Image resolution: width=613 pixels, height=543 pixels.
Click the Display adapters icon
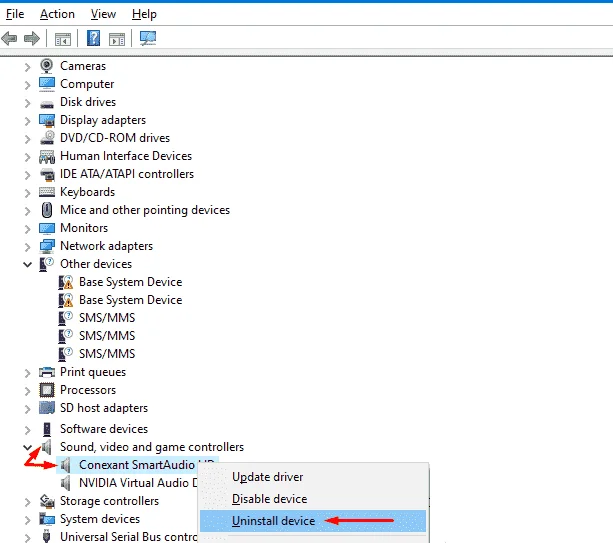click(x=47, y=120)
